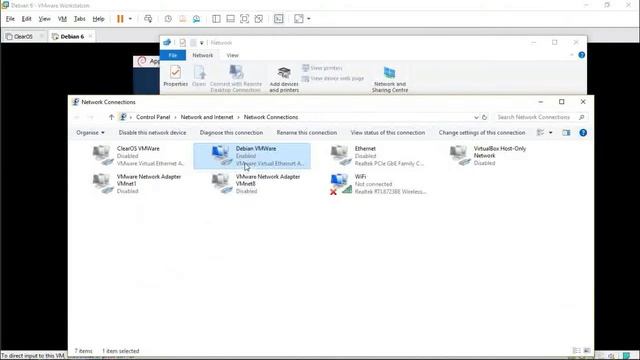This screenshot has width=640, height=360.
Task: Click Change settings of this connection
Action: (482, 133)
